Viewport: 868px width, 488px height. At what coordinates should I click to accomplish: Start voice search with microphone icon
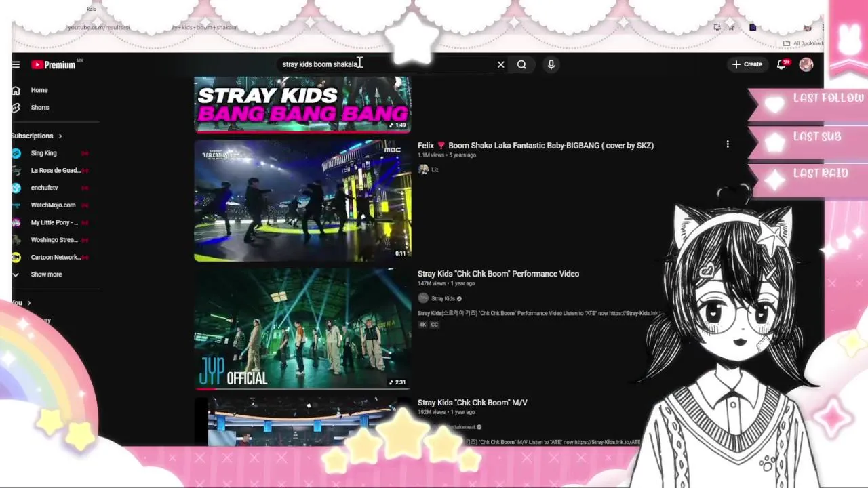pos(551,64)
